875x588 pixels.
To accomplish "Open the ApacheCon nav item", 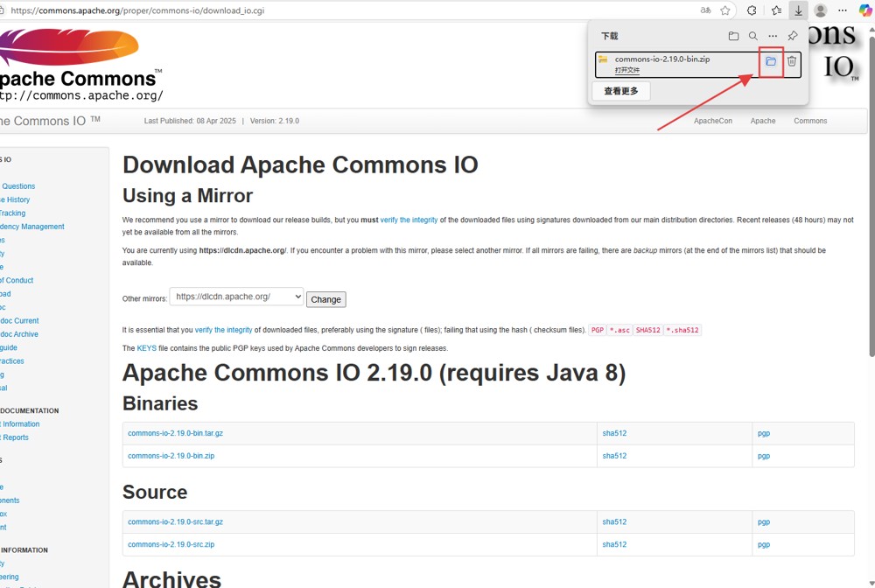I will pos(712,121).
